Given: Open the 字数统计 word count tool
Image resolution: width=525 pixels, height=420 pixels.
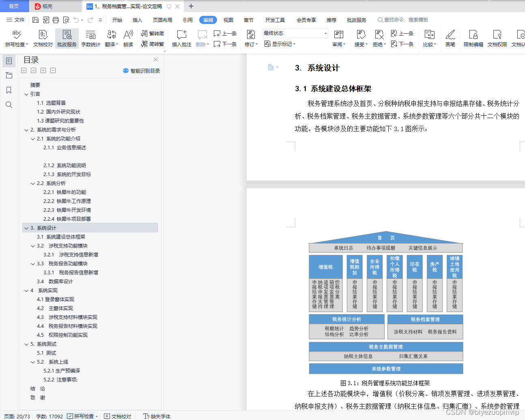Looking at the screenshot, I should (90, 39).
